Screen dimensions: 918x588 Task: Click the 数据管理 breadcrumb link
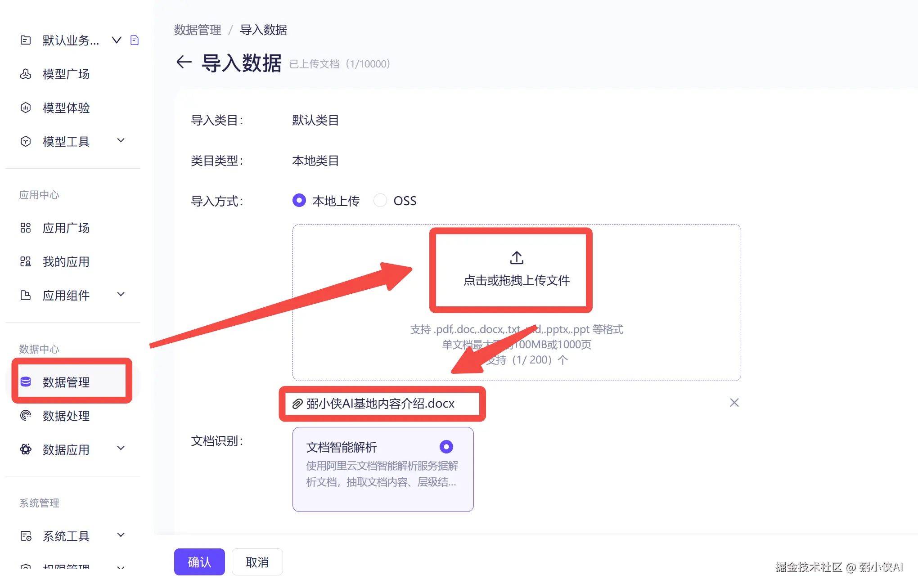tap(198, 30)
